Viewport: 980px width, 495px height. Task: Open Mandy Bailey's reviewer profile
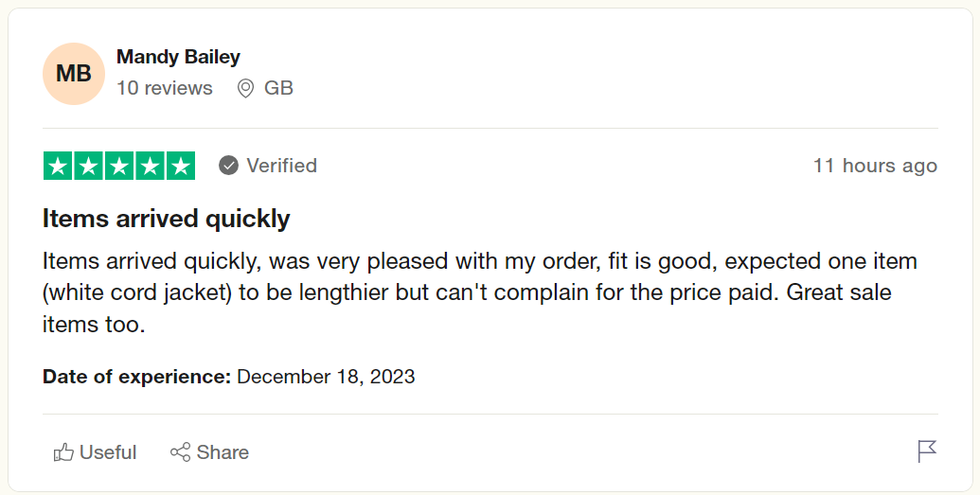[178, 58]
